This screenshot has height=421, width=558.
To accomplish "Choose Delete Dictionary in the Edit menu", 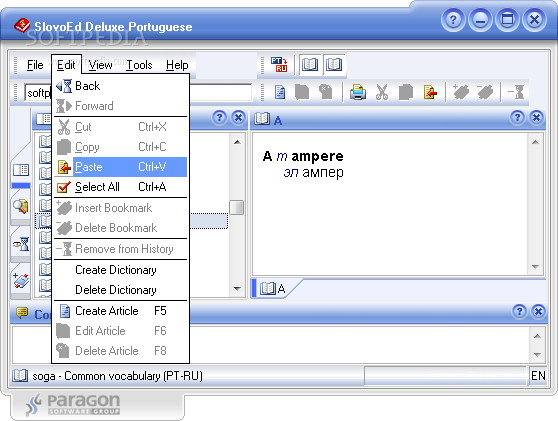I will (x=120, y=290).
